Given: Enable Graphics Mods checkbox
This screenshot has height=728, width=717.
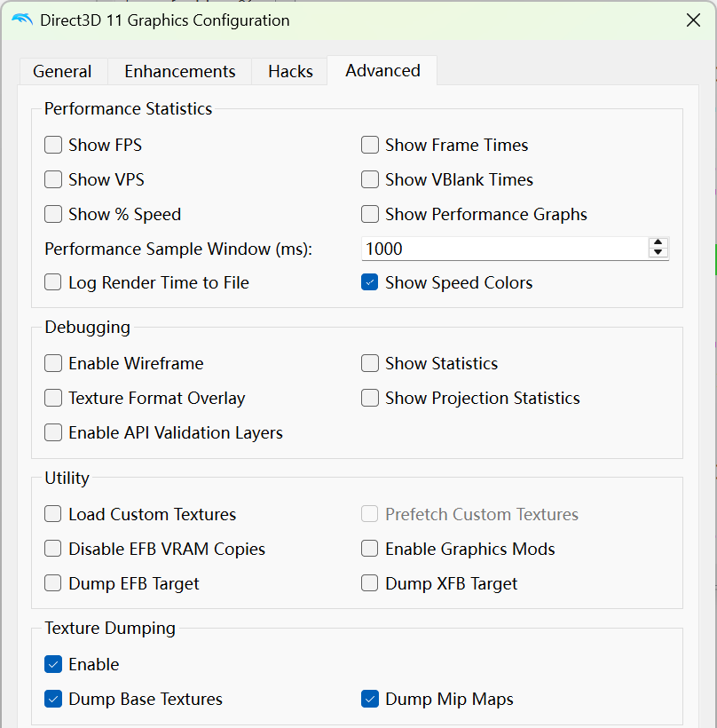Looking at the screenshot, I should 370,549.
